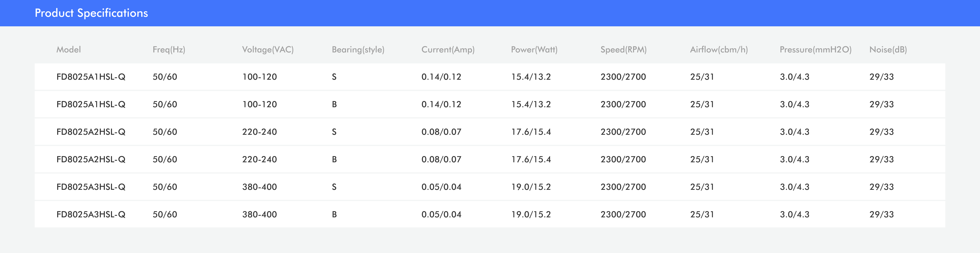Select the Power(Watt) column header
The height and width of the screenshot is (253, 980).
(x=534, y=50)
